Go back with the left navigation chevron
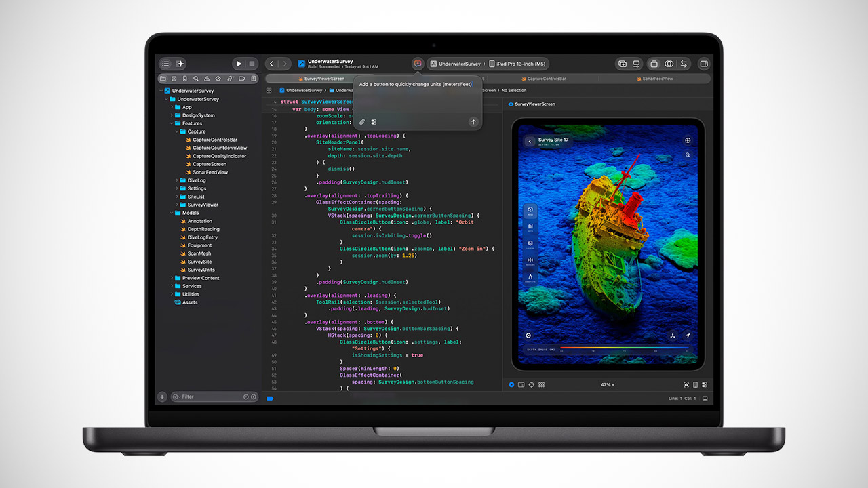 pos(271,64)
